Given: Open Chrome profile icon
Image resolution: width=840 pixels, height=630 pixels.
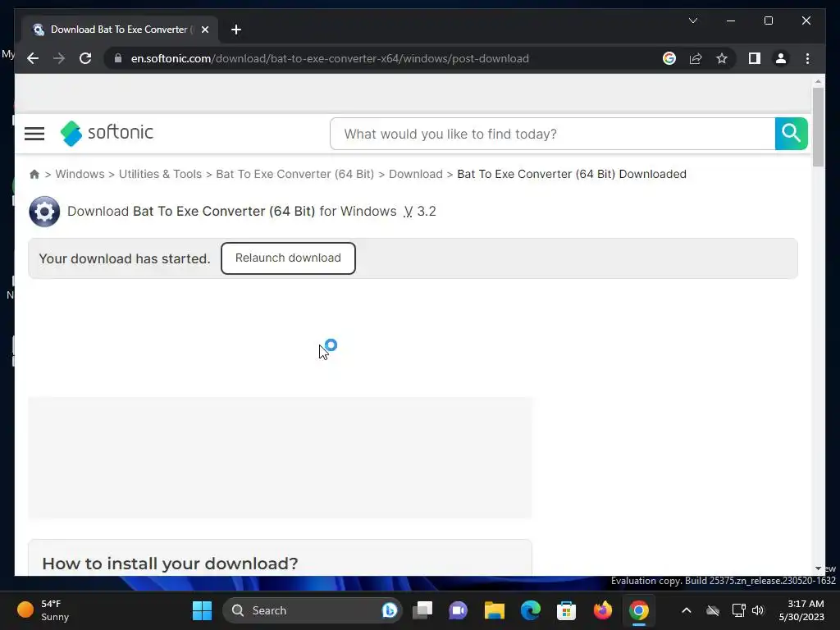Looking at the screenshot, I should 781,58.
